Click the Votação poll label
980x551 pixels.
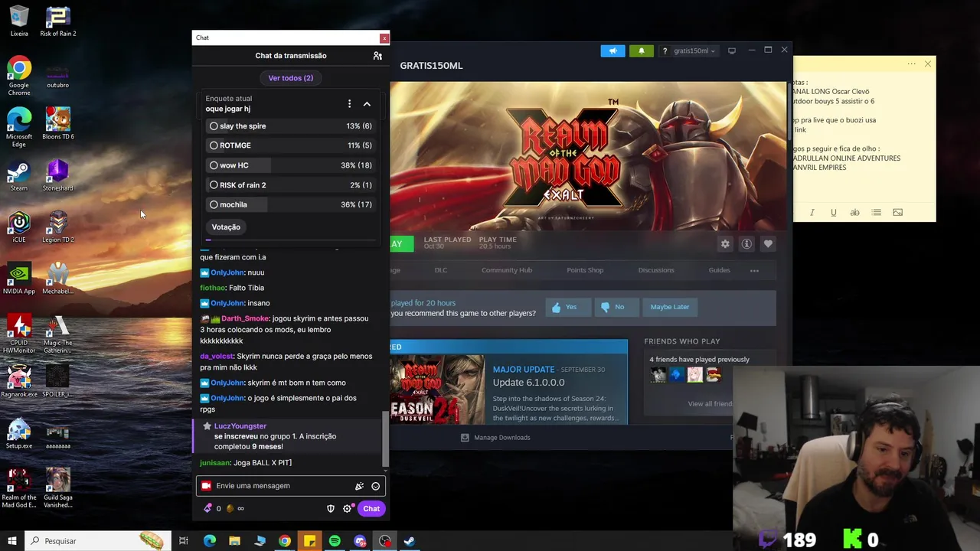tap(226, 227)
